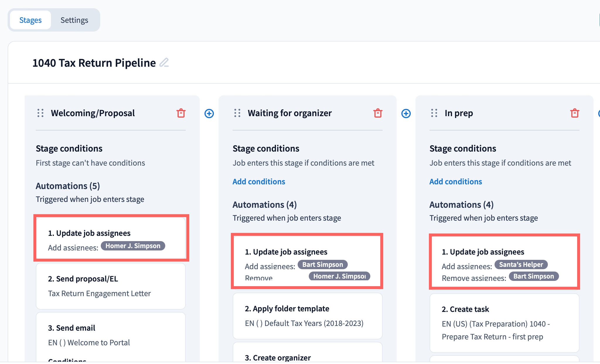Add stage after Welcoming/Proposal with plus icon

(x=209, y=114)
